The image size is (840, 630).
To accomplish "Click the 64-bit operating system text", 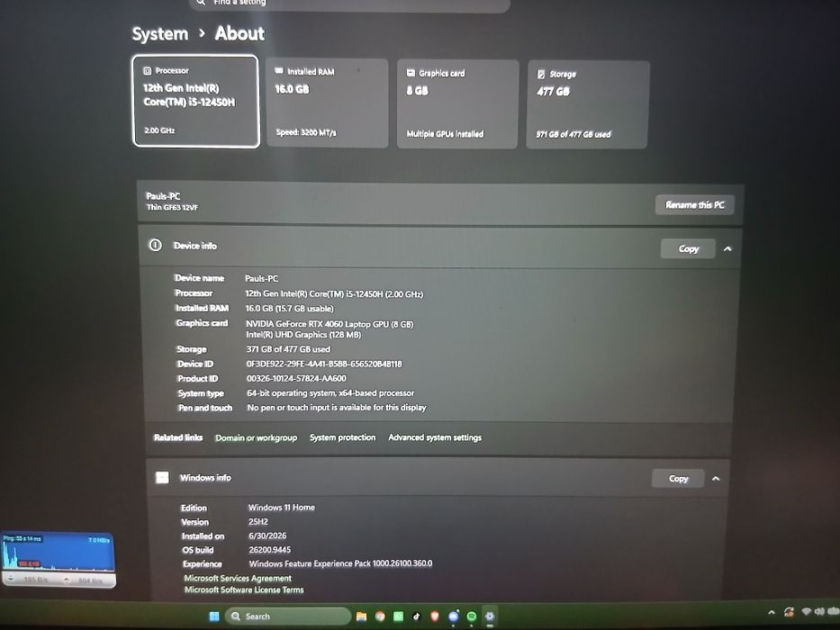I will pos(330,393).
